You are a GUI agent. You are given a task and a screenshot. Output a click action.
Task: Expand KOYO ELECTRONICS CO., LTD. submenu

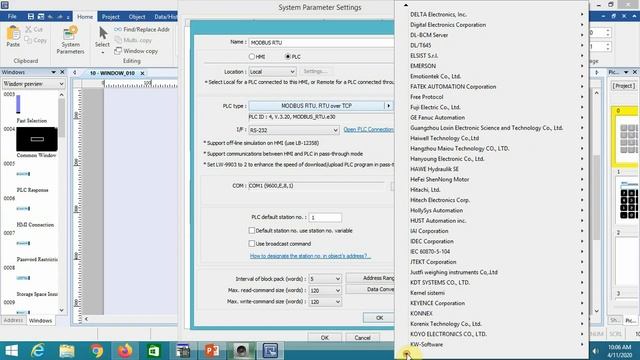click(x=491, y=334)
